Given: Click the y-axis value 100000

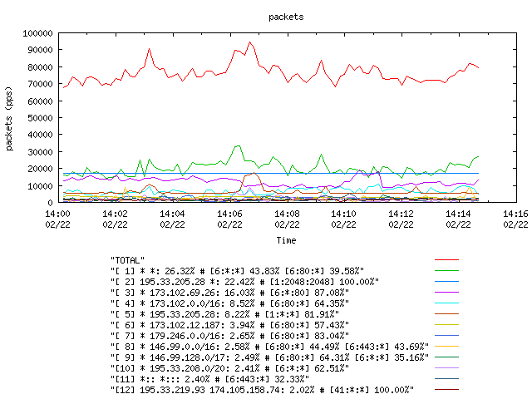Looking at the screenshot, I should (37, 33).
